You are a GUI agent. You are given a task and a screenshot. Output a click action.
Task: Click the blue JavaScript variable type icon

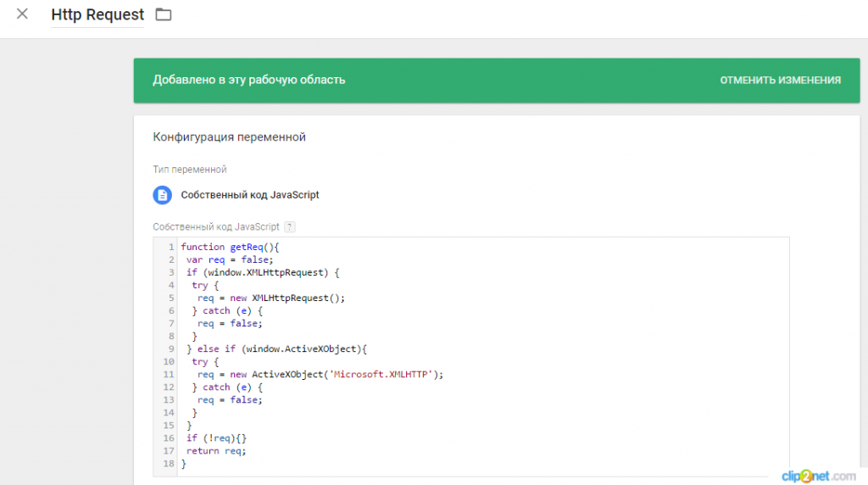pyautogui.click(x=162, y=195)
